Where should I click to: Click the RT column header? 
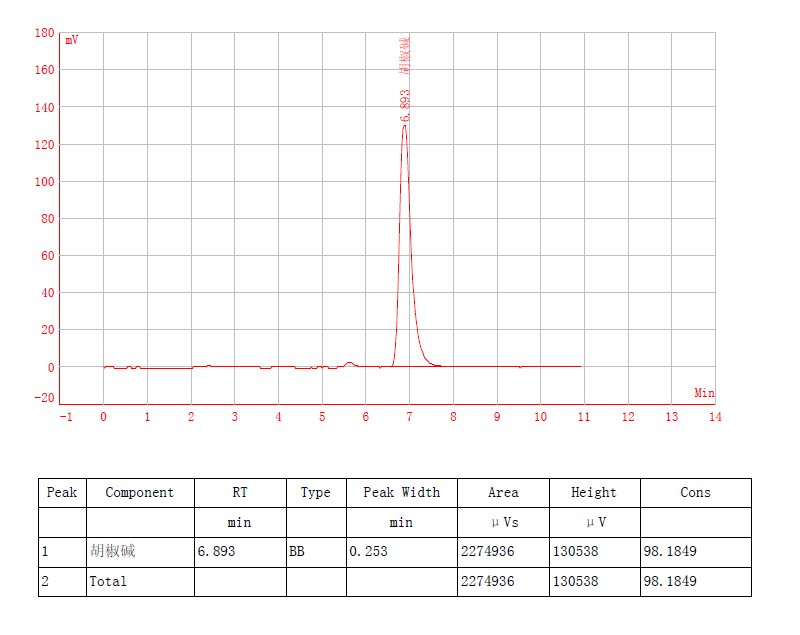coord(240,492)
